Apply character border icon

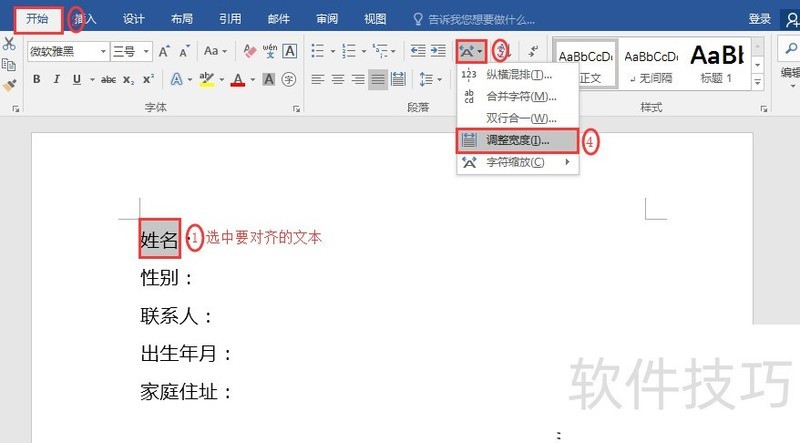[x=289, y=51]
